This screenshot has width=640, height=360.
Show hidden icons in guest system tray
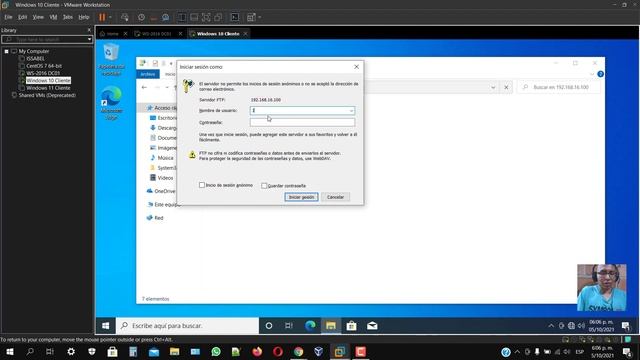coord(551,326)
